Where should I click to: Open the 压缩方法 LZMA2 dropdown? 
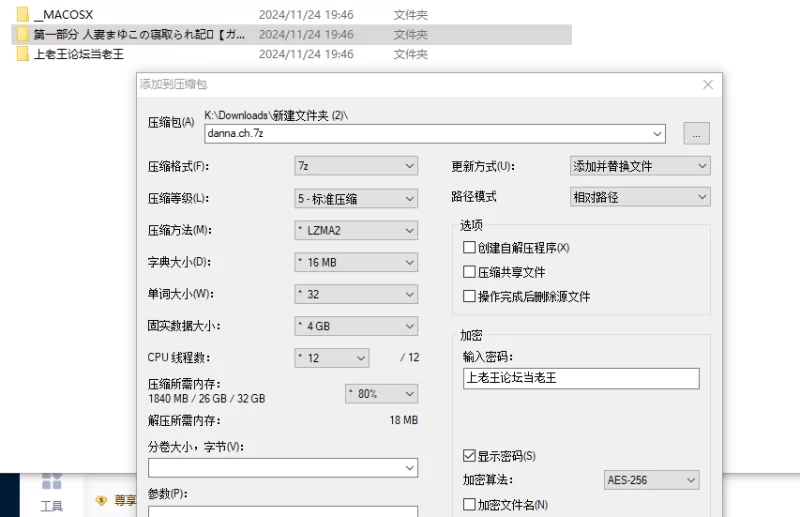pyautogui.click(x=356, y=231)
